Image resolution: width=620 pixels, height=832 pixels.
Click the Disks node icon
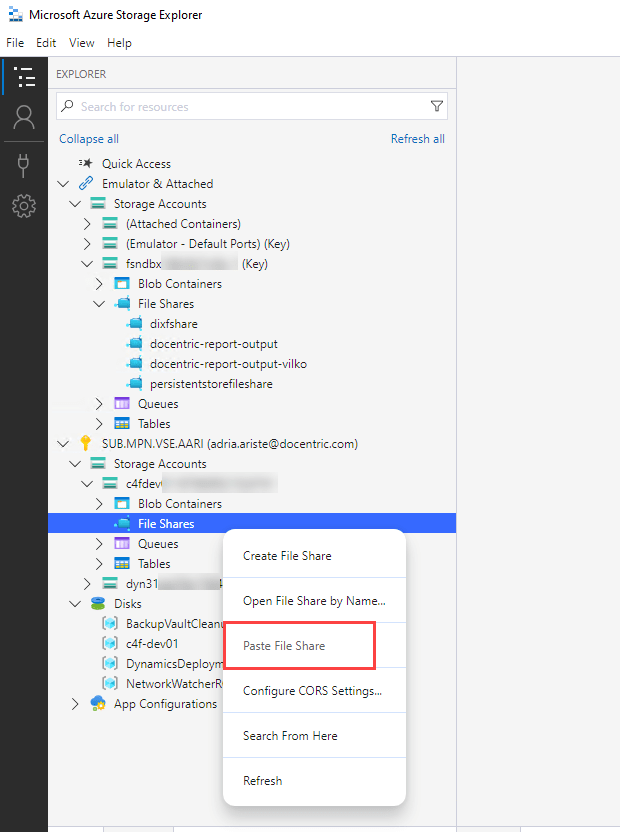[98, 603]
